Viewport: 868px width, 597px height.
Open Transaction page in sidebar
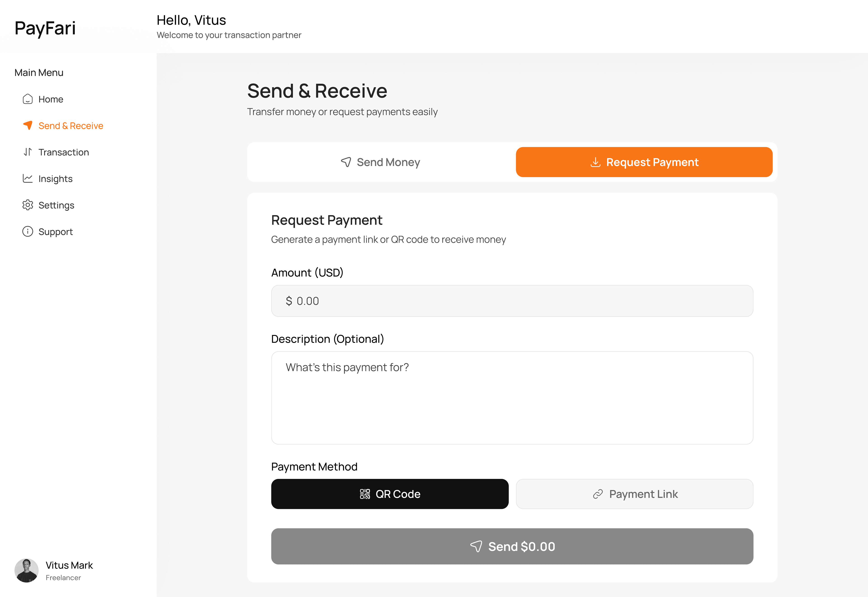coord(64,152)
